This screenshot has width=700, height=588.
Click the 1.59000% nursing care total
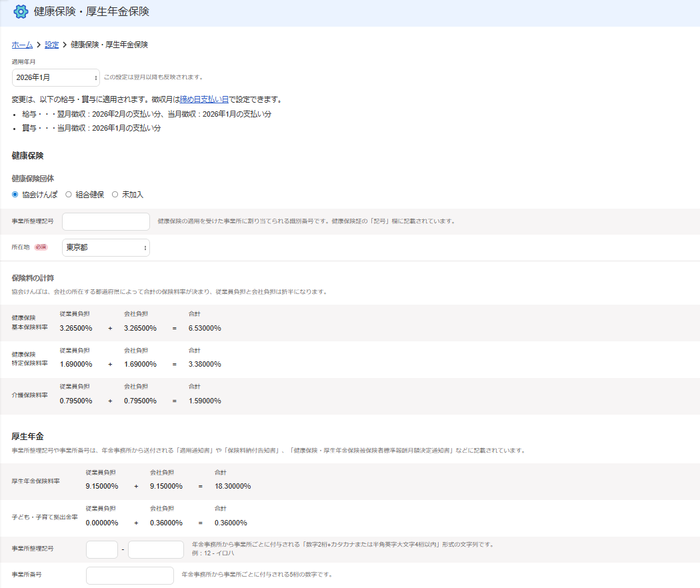point(205,401)
